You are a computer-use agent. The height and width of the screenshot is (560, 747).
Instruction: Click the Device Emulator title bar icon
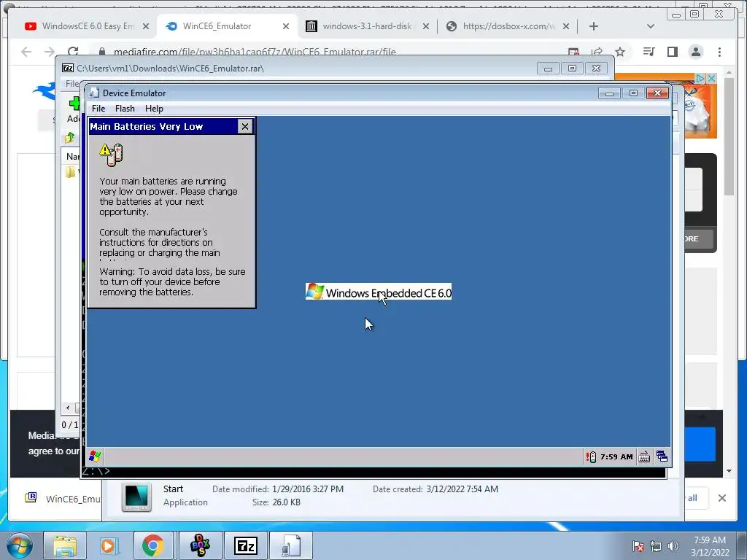pyautogui.click(x=94, y=93)
